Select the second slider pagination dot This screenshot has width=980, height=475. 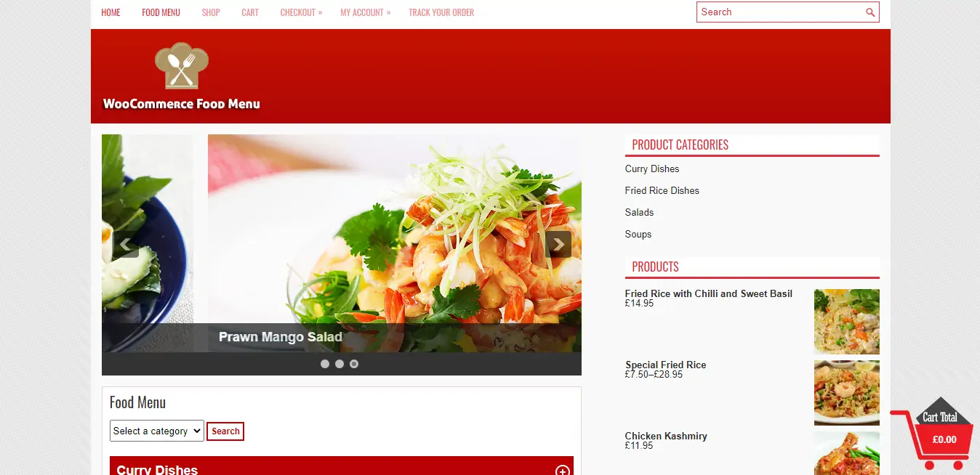coord(340,364)
